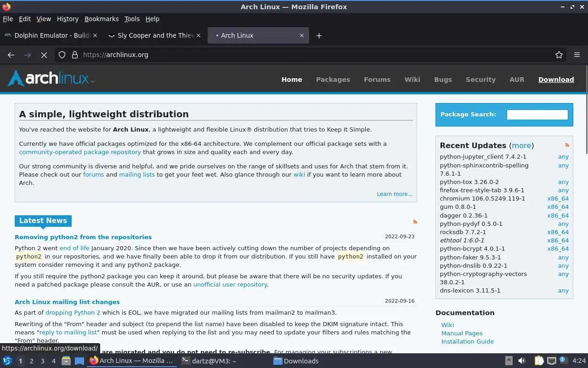This screenshot has width=588, height=368.
Task: Open the Firefox hamburger application menu
Action: coord(577,55)
